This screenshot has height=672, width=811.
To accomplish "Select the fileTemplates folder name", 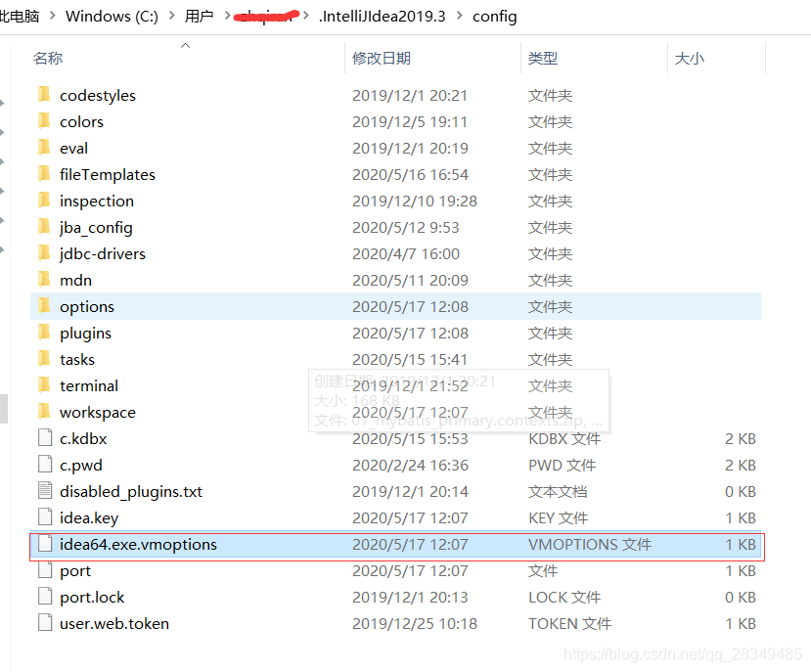I will point(108,175).
